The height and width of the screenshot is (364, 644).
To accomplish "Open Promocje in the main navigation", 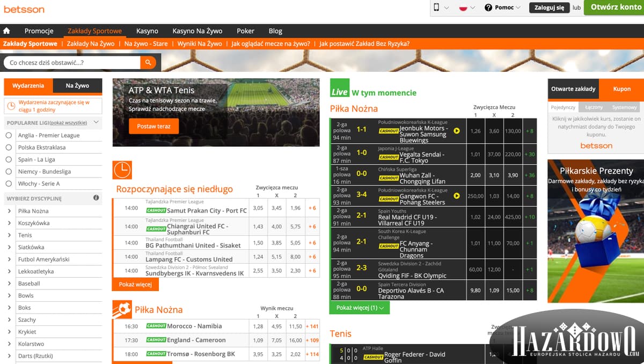I will click(39, 31).
